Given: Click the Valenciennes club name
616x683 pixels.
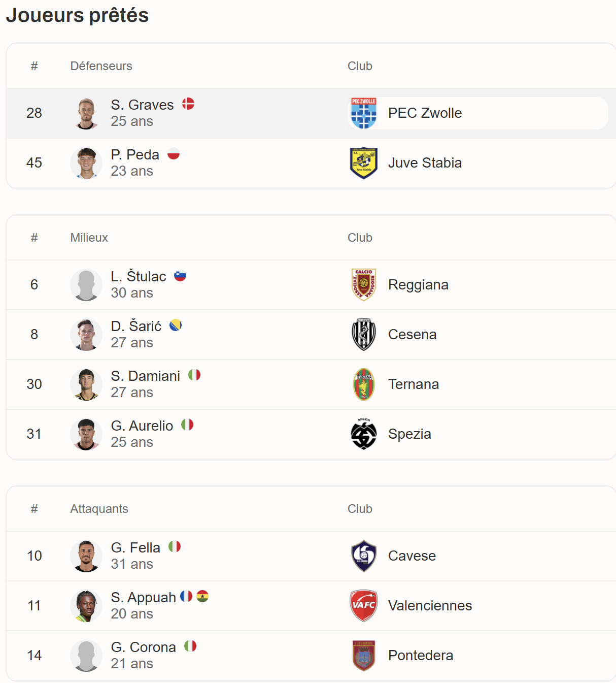Looking at the screenshot, I should point(430,606).
